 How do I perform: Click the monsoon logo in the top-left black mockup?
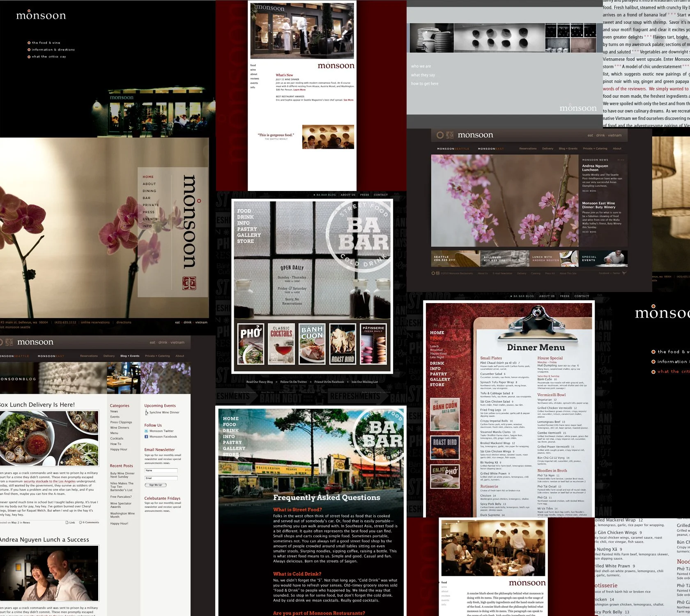[x=41, y=15]
